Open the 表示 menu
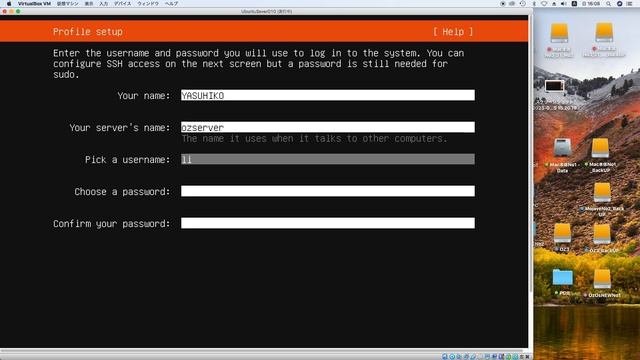This screenshot has width=640, height=360. [89, 3]
